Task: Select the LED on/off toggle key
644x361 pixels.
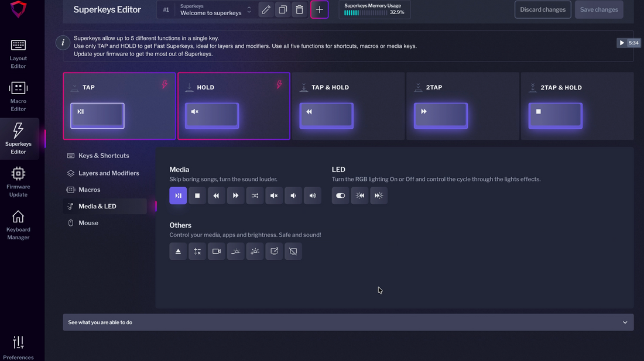Action: coord(341,195)
